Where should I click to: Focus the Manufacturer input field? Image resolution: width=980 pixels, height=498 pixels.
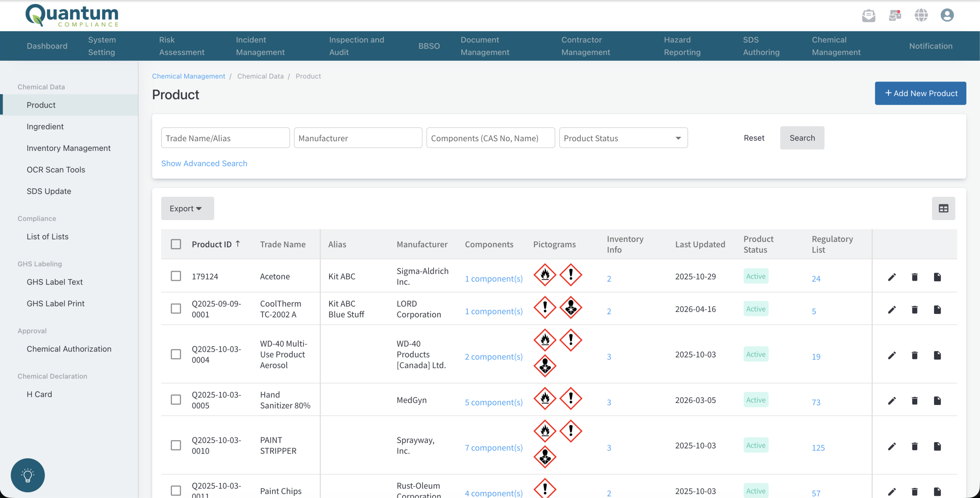click(x=358, y=138)
